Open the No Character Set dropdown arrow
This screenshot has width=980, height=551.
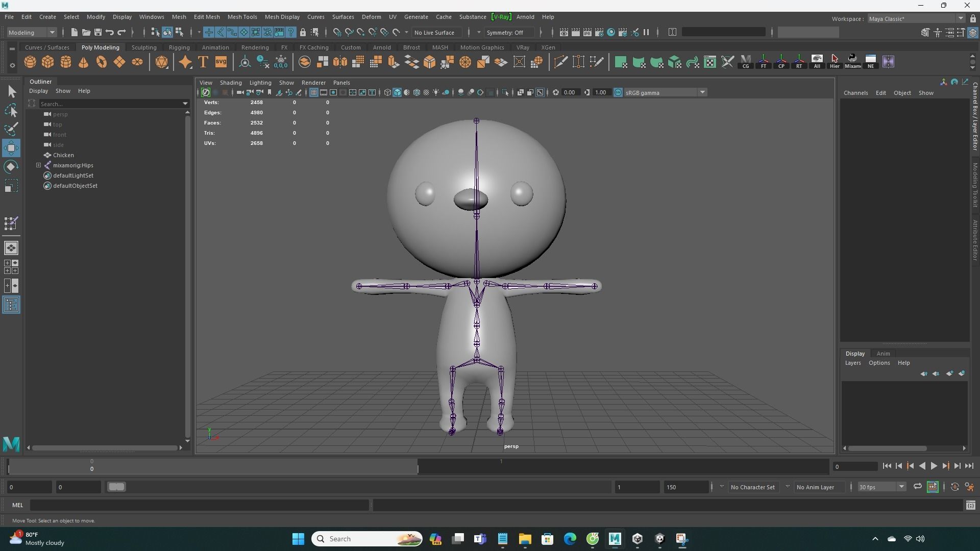(721, 487)
